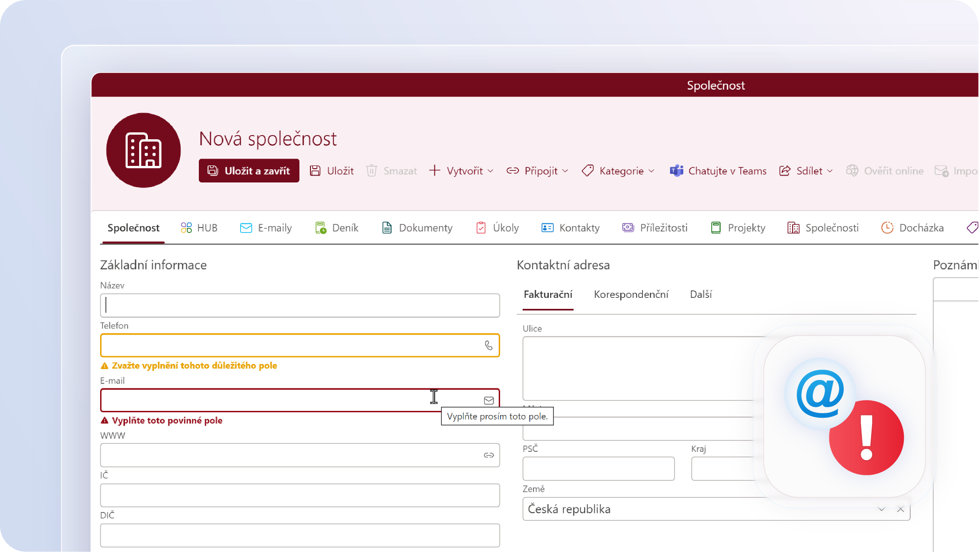Open the Společnosti tab
The height and width of the screenshot is (552, 980).
click(823, 228)
